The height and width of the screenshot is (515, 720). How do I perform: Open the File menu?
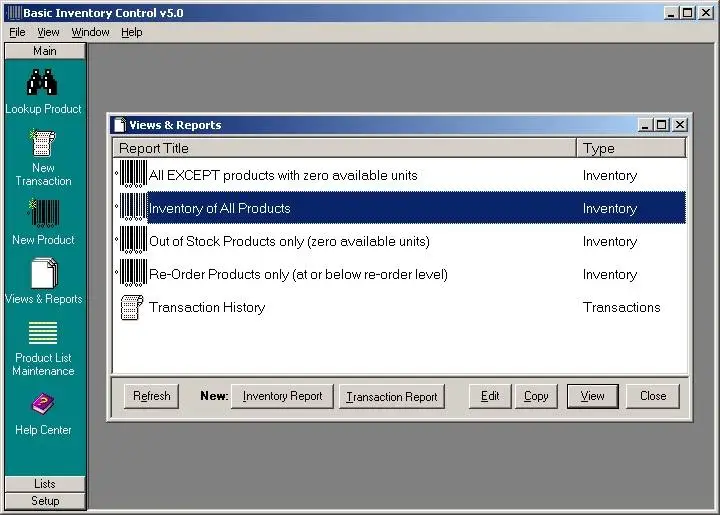pyautogui.click(x=17, y=32)
